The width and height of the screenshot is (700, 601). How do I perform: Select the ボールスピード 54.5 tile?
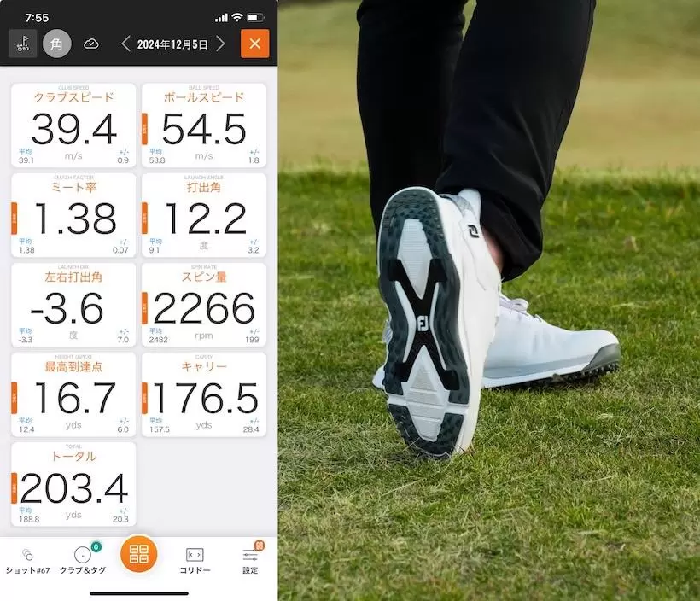click(204, 125)
